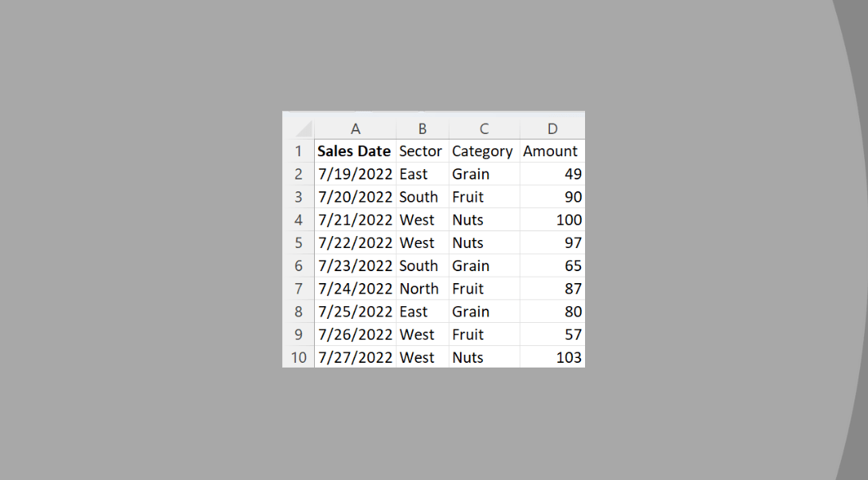The image size is (868, 480).
Task: Select row number 1
Action: click(x=299, y=151)
